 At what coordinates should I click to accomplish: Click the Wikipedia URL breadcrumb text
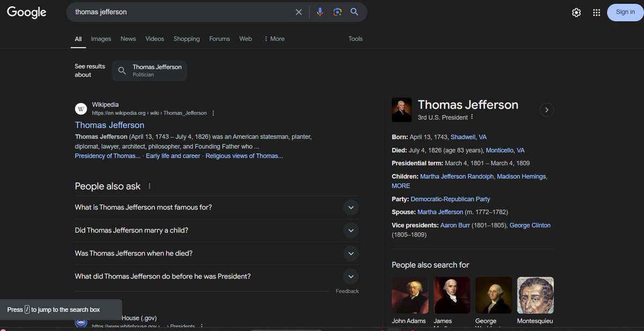(149, 113)
